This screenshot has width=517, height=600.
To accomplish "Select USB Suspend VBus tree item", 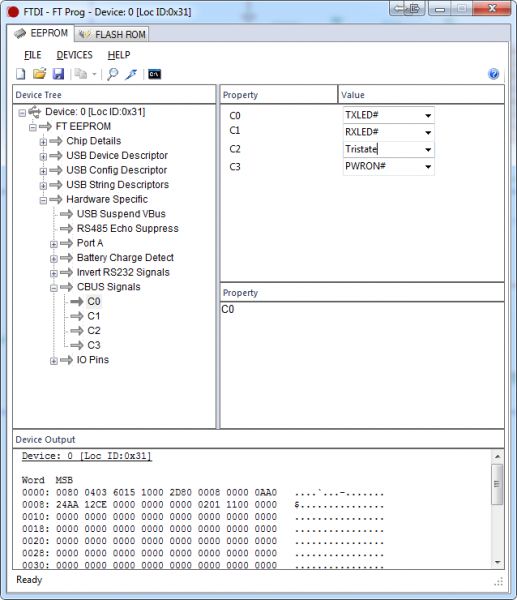I will (x=121, y=214).
